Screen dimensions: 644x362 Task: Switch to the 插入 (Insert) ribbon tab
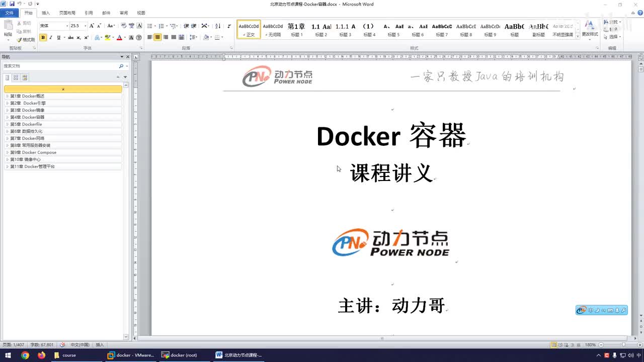tap(46, 13)
